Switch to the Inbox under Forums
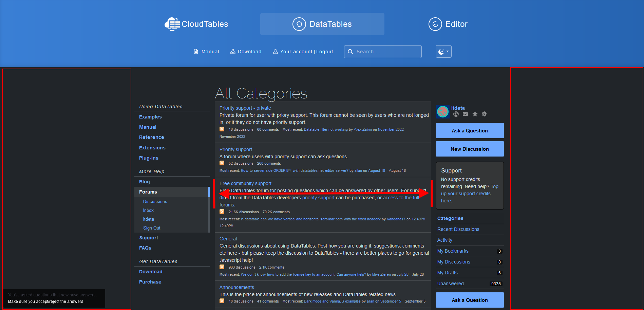Image resolution: width=644 pixels, height=310 pixels. [x=148, y=210]
